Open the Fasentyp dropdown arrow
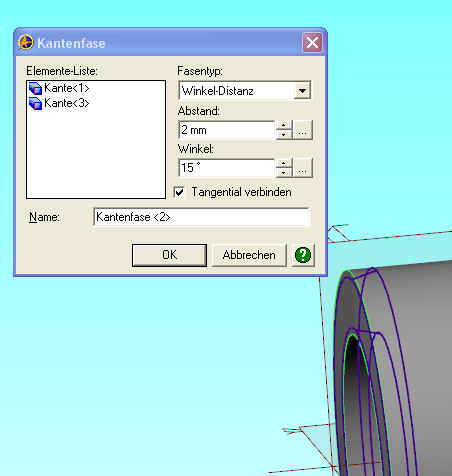 point(302,91)
